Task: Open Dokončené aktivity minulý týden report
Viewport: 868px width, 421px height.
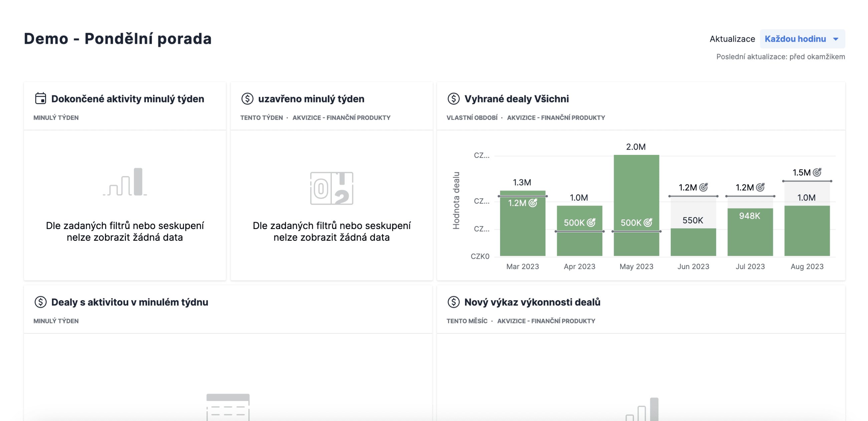Action: 128,98
